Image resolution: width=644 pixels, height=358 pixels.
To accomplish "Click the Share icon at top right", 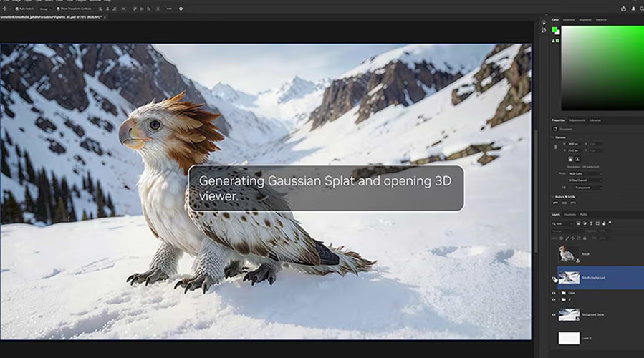I will coord(623,9).
